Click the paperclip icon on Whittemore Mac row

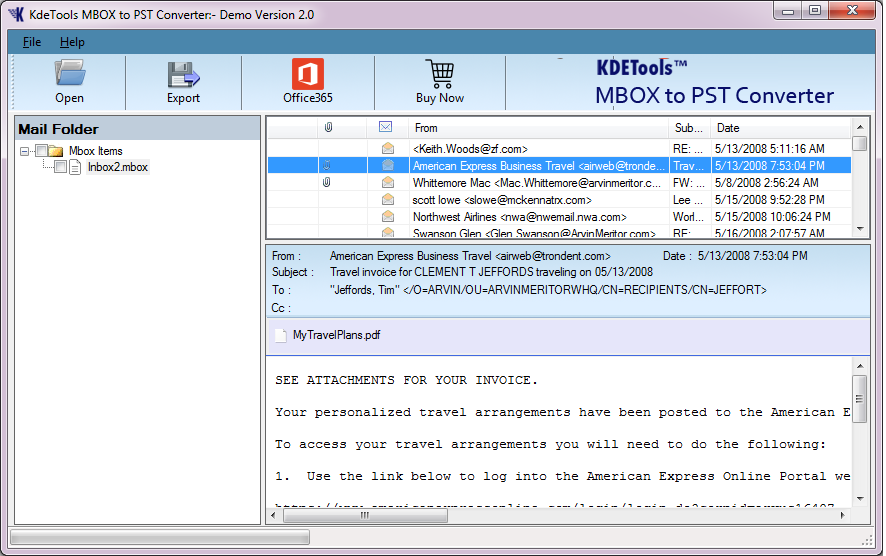(326, 183)
